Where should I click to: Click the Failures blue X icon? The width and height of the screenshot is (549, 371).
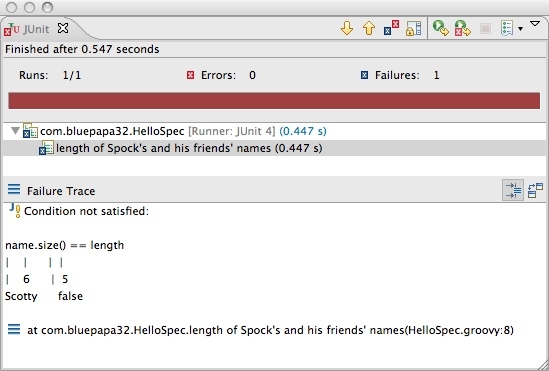[364, 75]
